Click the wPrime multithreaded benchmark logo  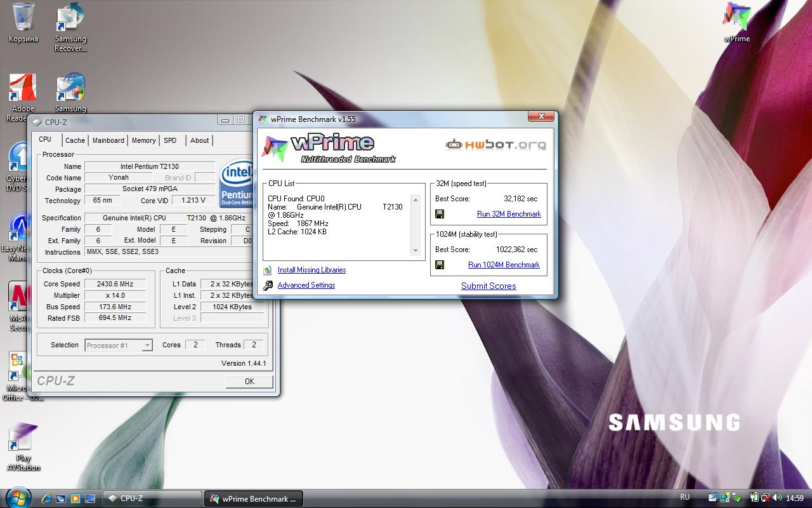tap(330, 149)
